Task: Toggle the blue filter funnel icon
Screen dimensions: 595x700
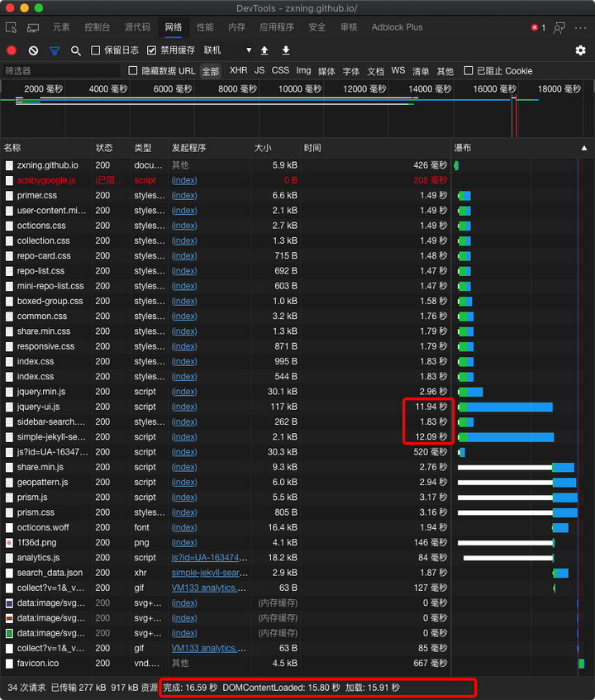Action: (55, 51)
